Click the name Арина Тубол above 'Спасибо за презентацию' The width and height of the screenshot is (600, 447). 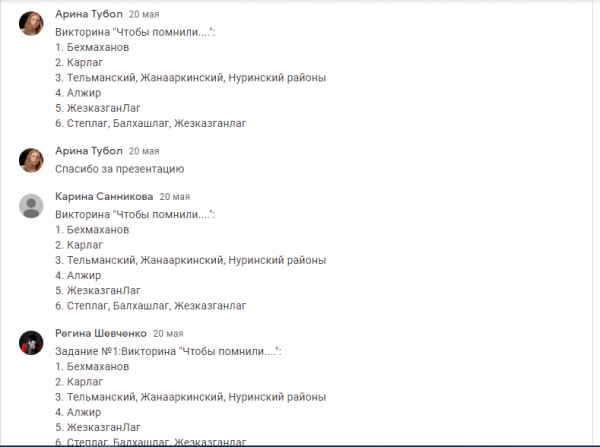88,150
